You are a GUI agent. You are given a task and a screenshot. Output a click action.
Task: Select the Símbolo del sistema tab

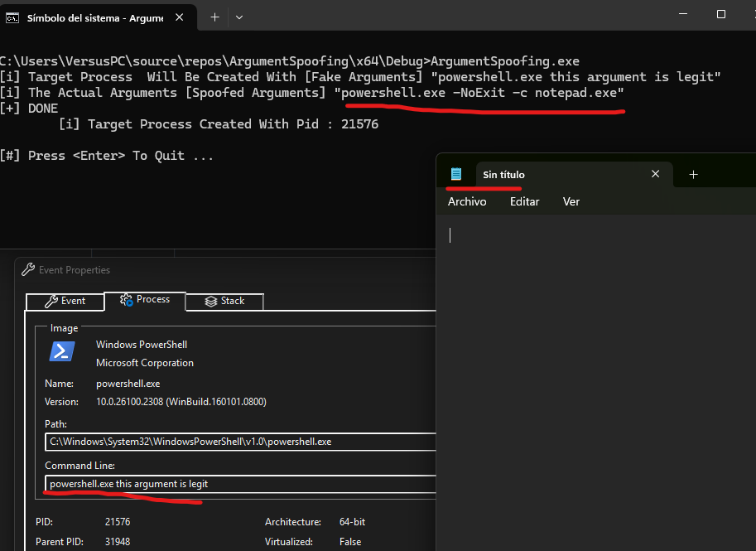click(99, 18)
